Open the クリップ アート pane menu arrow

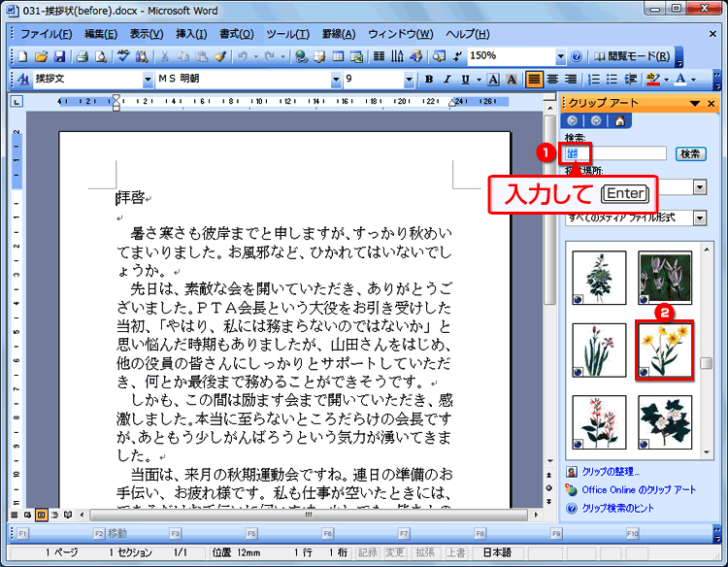695,103
